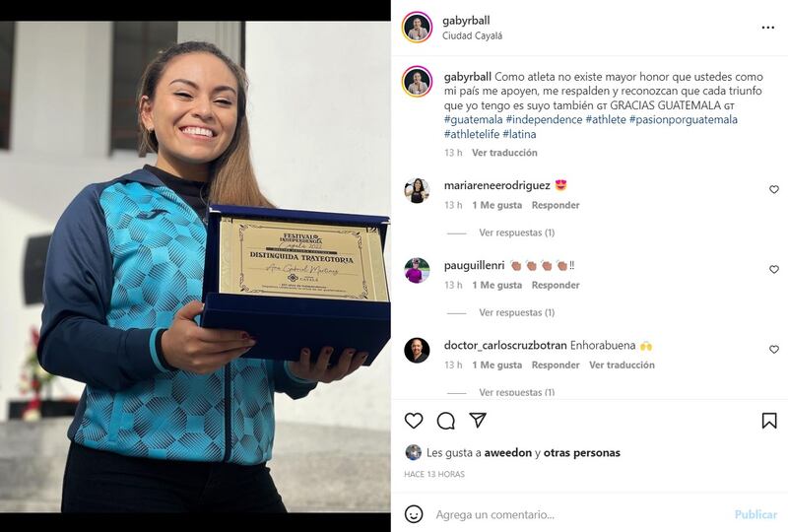Open the comment bubble icon

point(446,421)
